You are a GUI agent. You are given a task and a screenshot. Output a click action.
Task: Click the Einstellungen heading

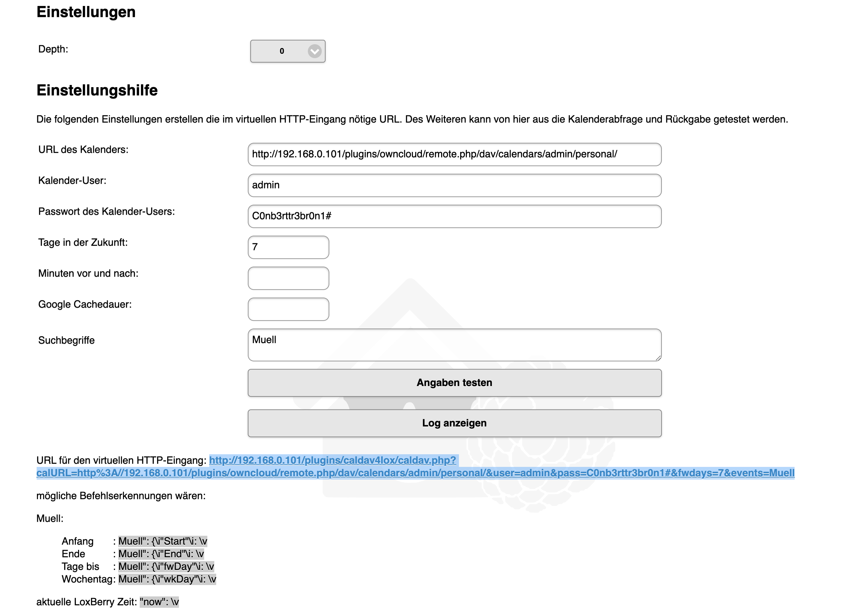tap(86, 12)
